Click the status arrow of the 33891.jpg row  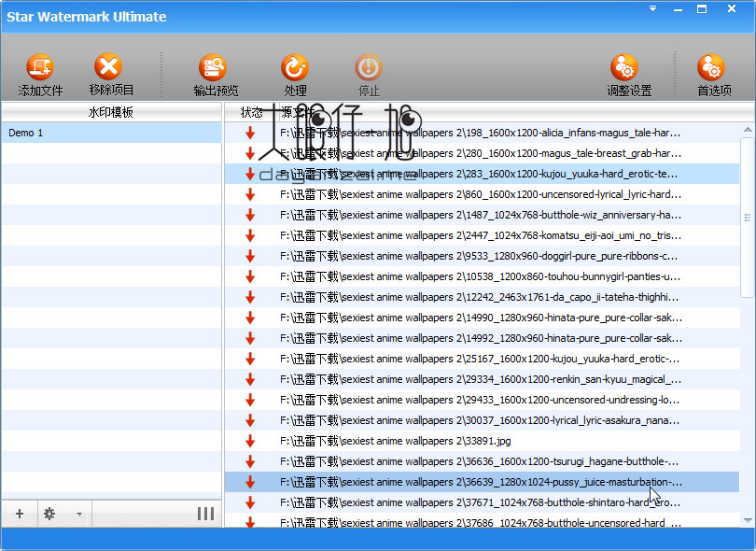pyautogui.click(x=250, y=441)
